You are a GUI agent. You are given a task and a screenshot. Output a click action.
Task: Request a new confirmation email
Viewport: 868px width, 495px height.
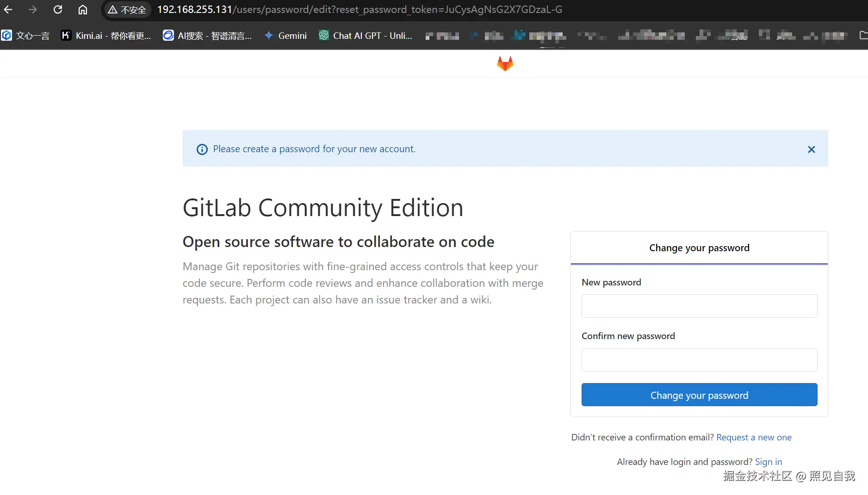(x=754, y=437)
